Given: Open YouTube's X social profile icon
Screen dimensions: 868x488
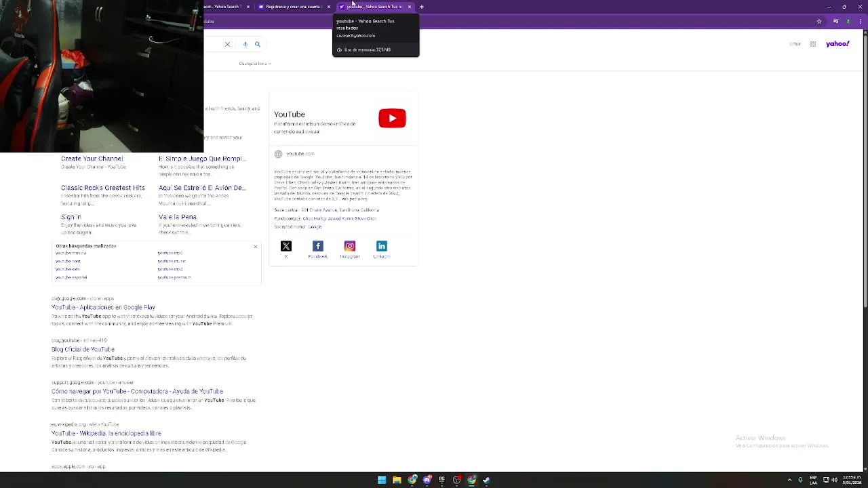Looking at the screenshot, I should (x=286, y=246).
